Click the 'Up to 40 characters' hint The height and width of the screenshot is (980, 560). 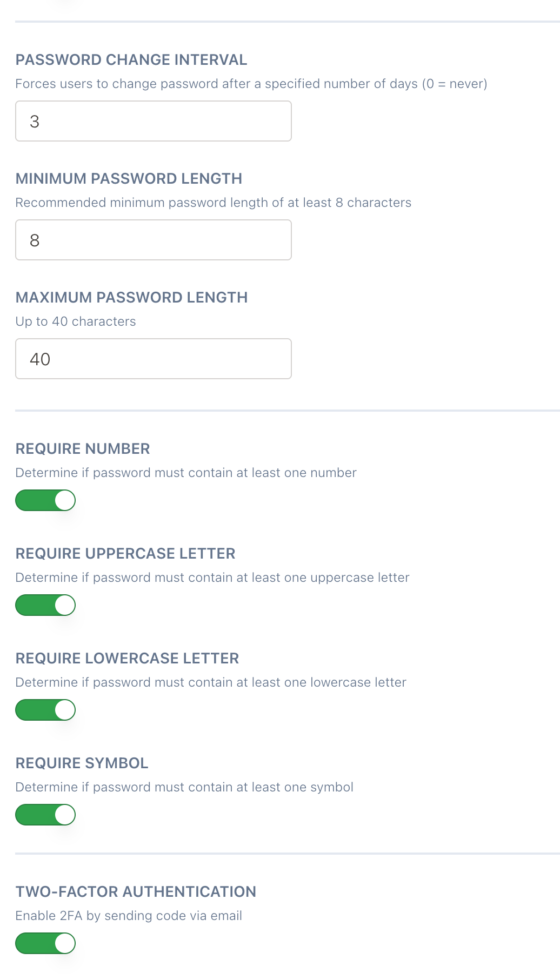point(76,321)
